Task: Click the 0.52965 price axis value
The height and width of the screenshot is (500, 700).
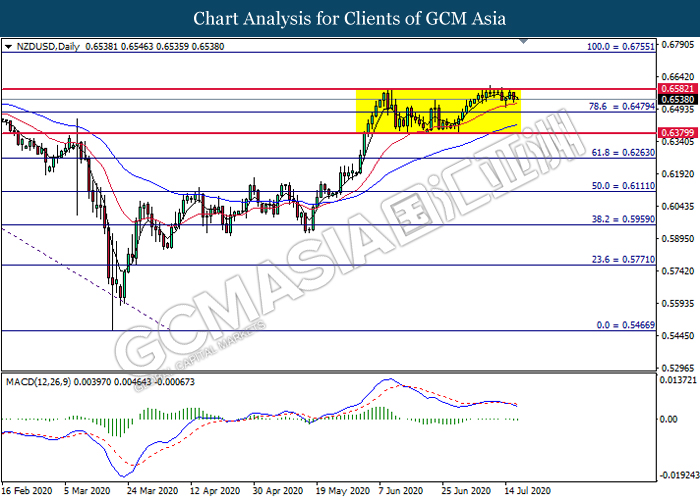Action: 678,368
